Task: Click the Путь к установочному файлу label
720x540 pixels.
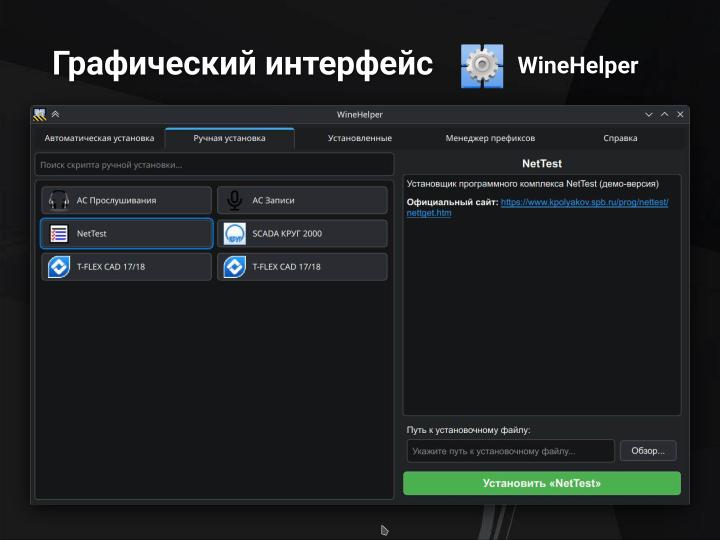Action: point(468,430)
